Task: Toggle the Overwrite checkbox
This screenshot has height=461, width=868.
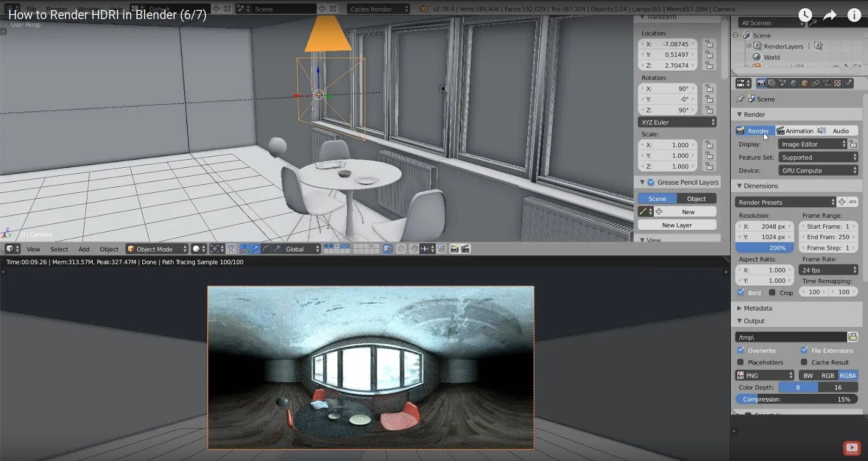Action: 741,350
